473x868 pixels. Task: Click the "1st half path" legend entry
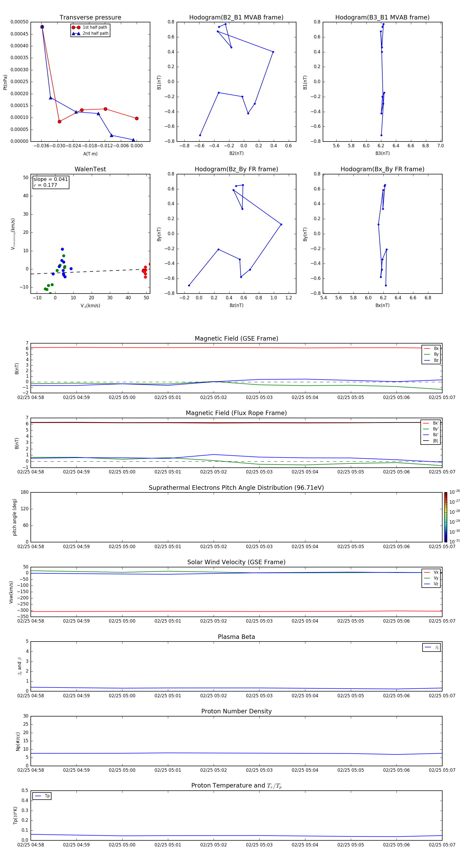[90, 27]
